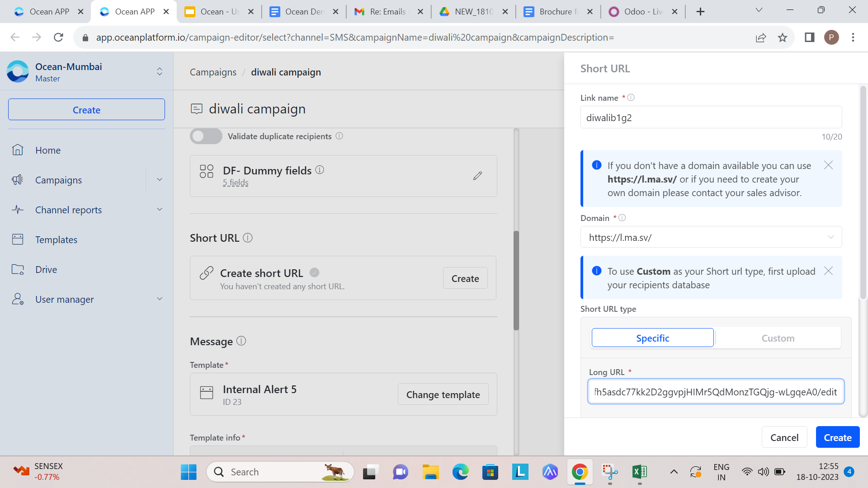Click Cancel in Short URL panel
Screen dimensions: 868x488
(784, 437)
